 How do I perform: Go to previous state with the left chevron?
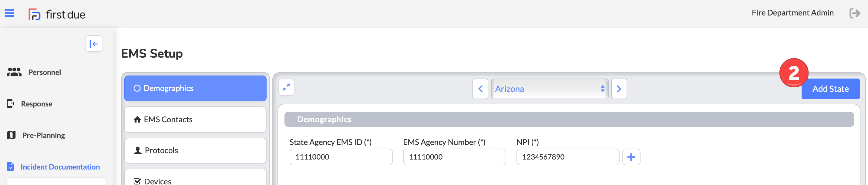480,89
